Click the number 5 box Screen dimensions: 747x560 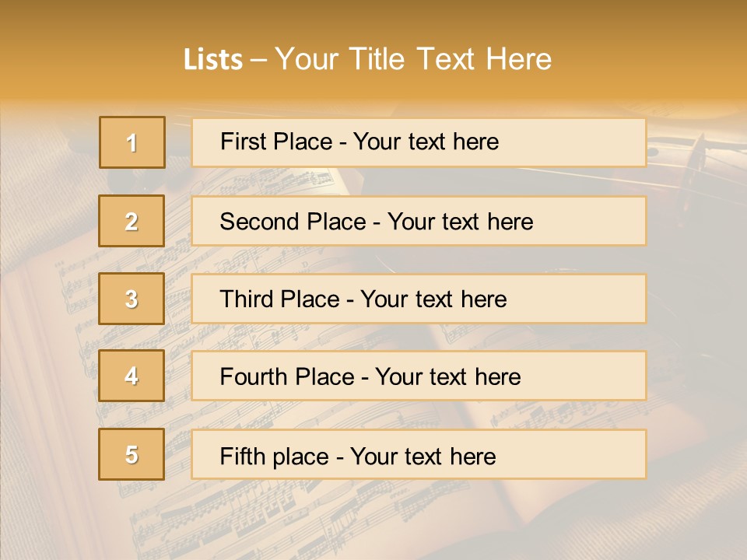point(132,454)
